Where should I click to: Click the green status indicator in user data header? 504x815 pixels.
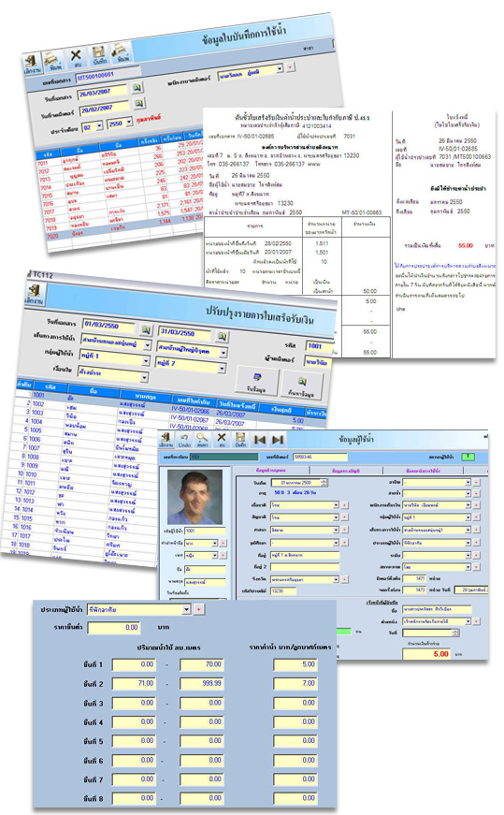click(468, 457)
